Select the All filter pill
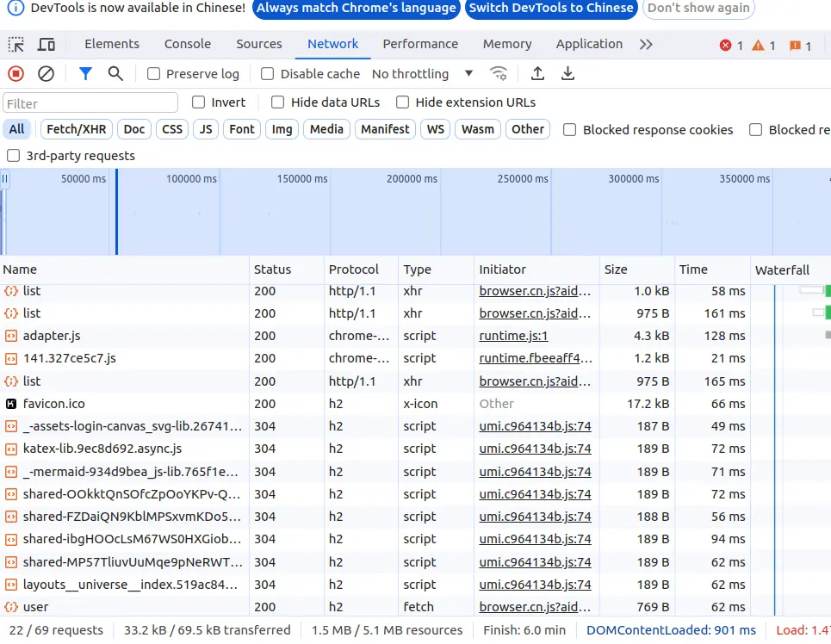Image resolution: width=831 pixels, height=644 pixels. point(17,129)
